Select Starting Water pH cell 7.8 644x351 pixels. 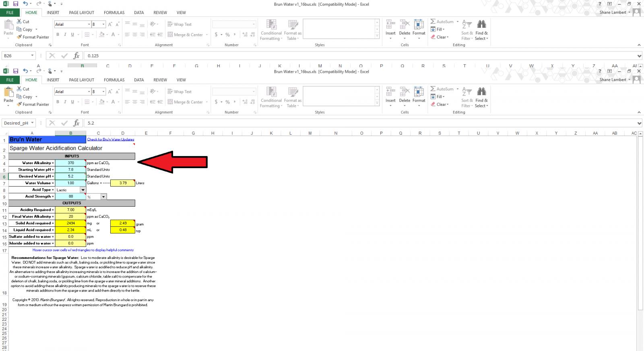click(x=71, y=170)
